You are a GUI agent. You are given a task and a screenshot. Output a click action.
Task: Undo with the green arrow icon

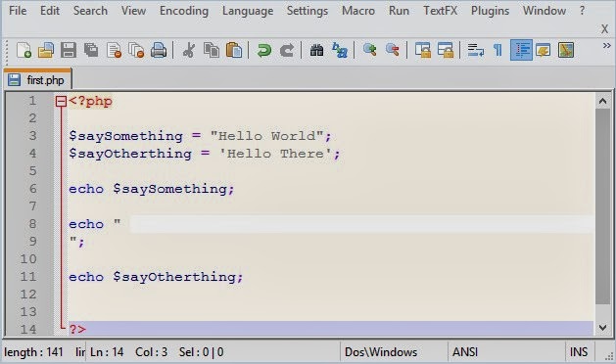(x=264, y=50)
